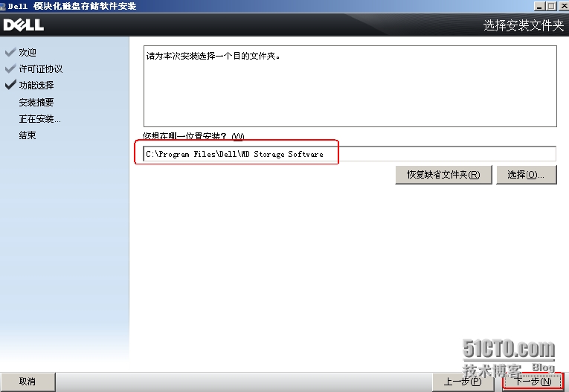Click 恢复缺省文件夹(R) restore default folder

tap(443, 175)
